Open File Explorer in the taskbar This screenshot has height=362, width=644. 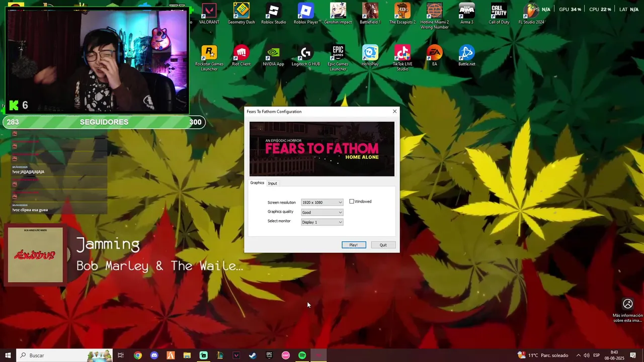pos(187,355)
